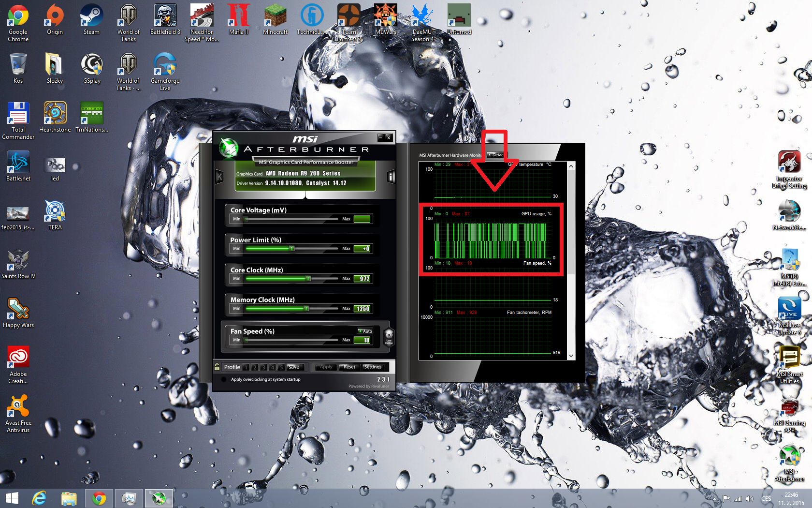Image resolution: width=812 pixels, height=508 pixels.
Task: Click the profile lock padlock icon
Action: [x=217, y=367]
